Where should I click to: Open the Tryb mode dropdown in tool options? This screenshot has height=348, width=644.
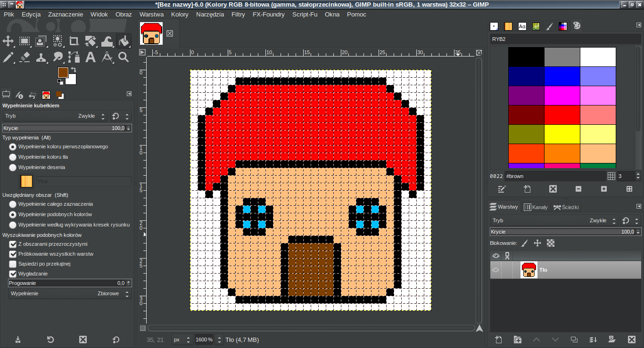tap(55, 116)
